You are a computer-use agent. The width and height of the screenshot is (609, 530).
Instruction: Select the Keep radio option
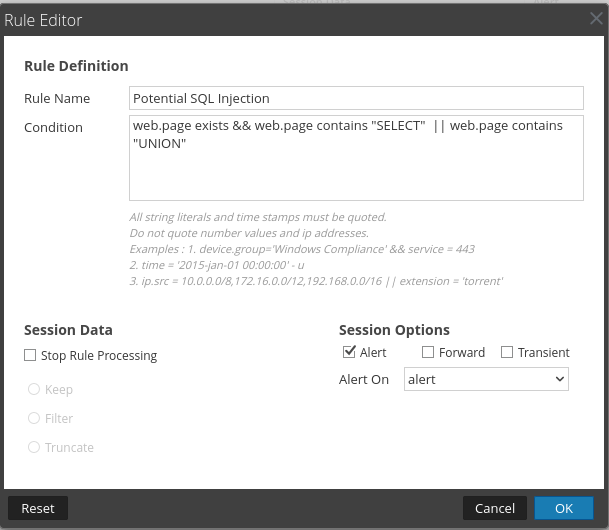[x=35, y=389]
